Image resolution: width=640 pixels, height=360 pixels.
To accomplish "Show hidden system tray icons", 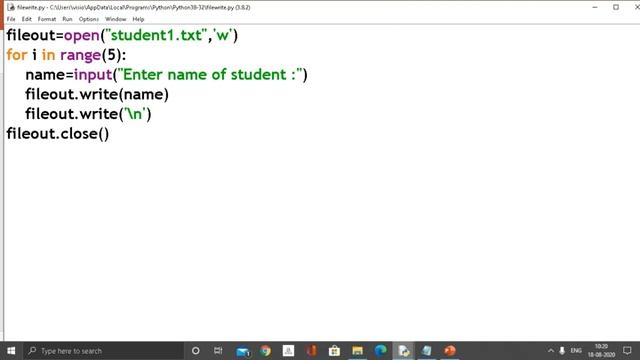I will [x=551, y=351].
